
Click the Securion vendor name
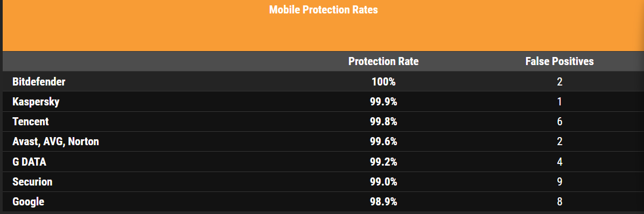click(x=32, y=182)
